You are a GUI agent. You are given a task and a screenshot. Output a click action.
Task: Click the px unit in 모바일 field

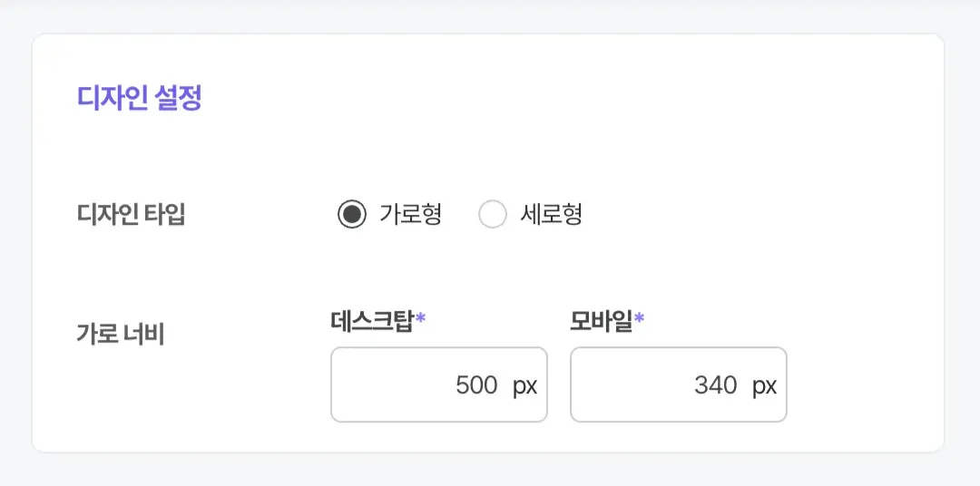(x=764, y=385)
